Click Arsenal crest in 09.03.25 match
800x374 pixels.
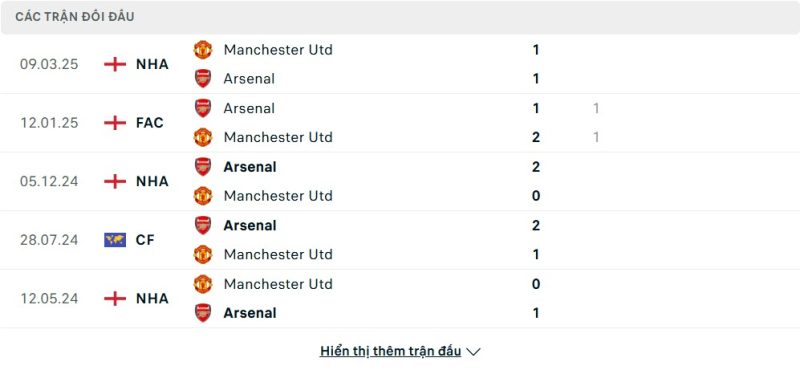click(203, 79)
